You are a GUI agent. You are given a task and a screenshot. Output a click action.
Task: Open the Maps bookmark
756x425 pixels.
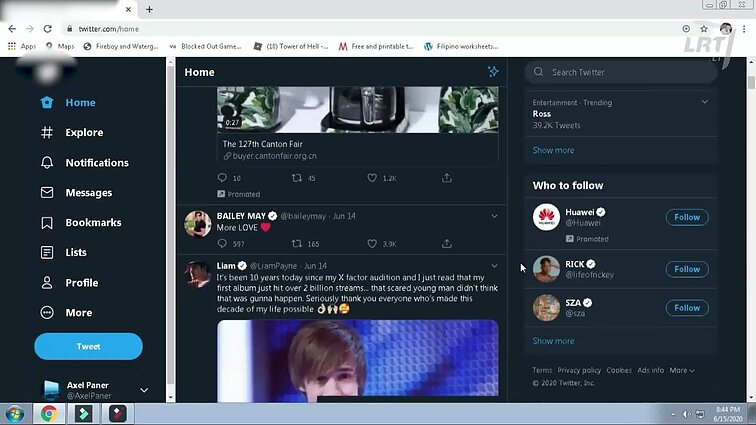pos(60,46)
